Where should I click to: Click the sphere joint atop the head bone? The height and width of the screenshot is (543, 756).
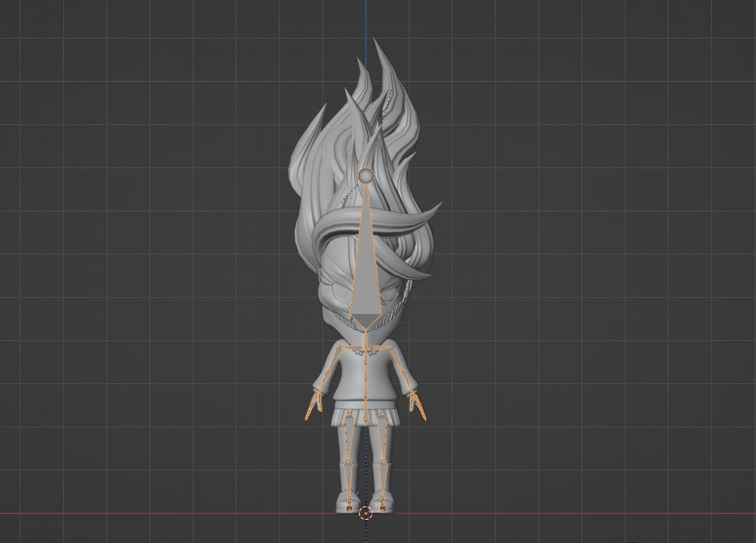coord(367,176)
